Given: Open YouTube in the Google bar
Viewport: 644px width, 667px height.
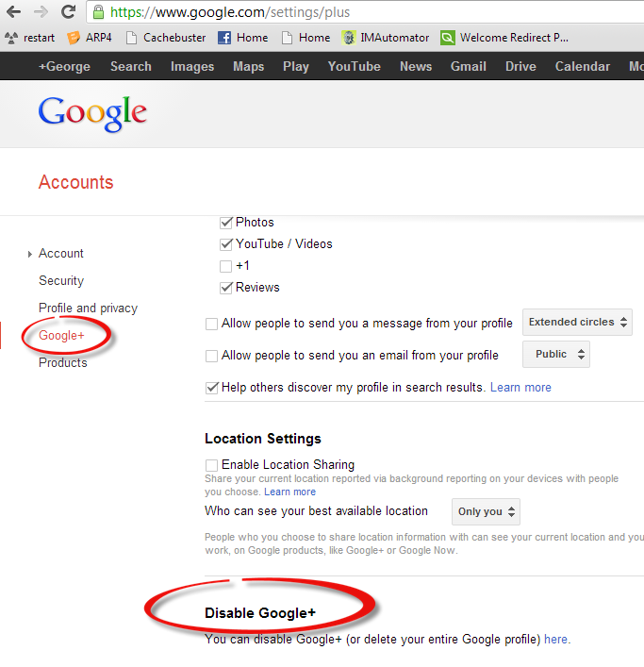Looking at the screenshot, I should click(355, 66).
